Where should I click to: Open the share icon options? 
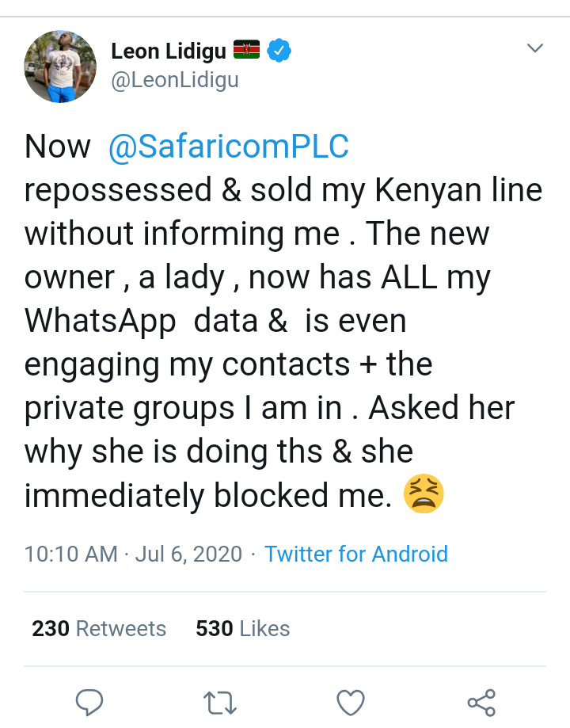(x=481, y=702)
